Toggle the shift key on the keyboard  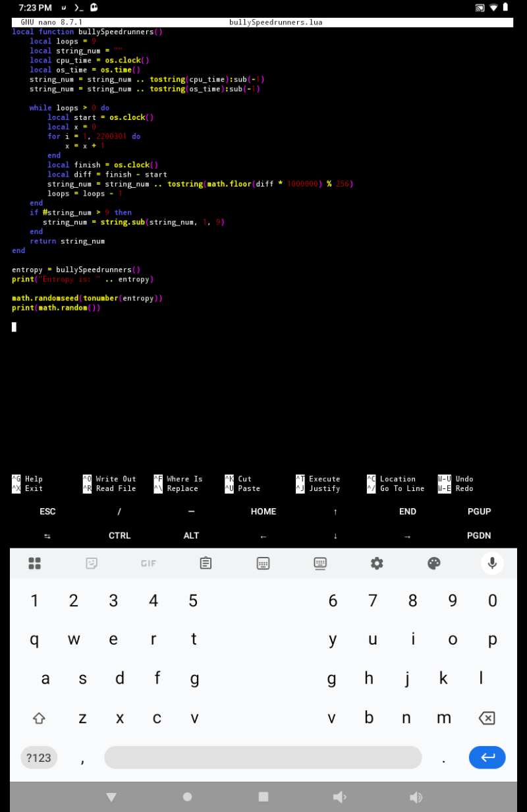click(x=39, y=718)
